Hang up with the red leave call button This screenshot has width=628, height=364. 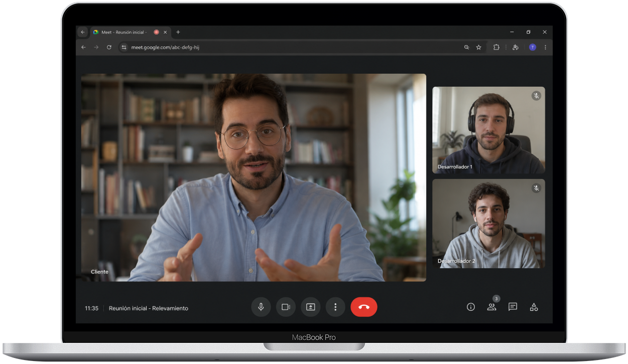(x=364, y=307)
